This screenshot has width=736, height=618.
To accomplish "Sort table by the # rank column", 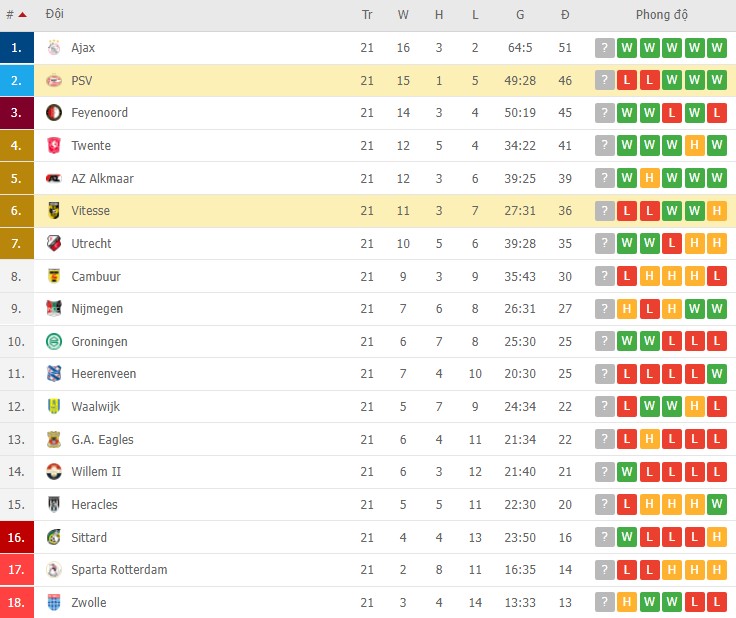I will pos(15,15).
